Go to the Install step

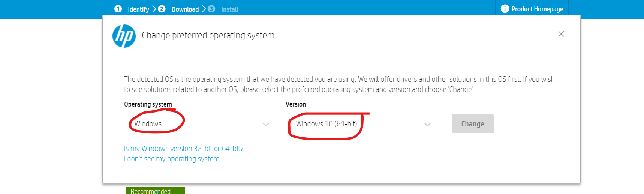229,9
